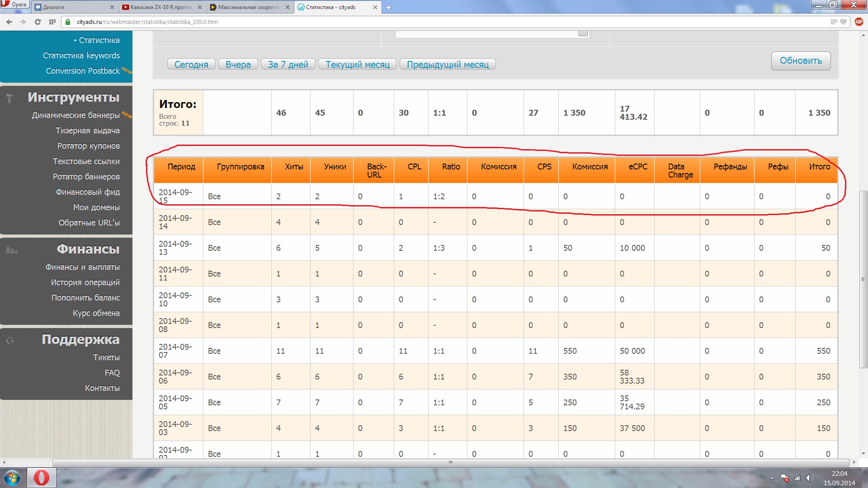Open Финансовый фид tool

click(x=88, y=192)
